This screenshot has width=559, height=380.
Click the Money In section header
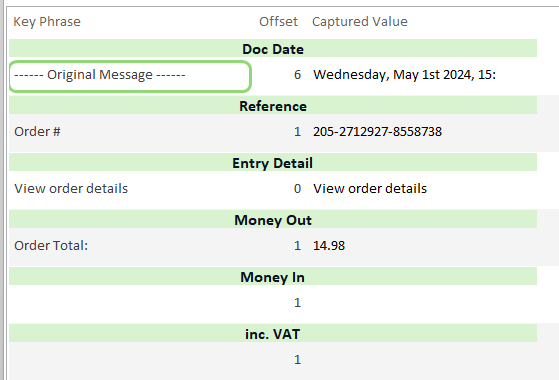coord(273,277)
